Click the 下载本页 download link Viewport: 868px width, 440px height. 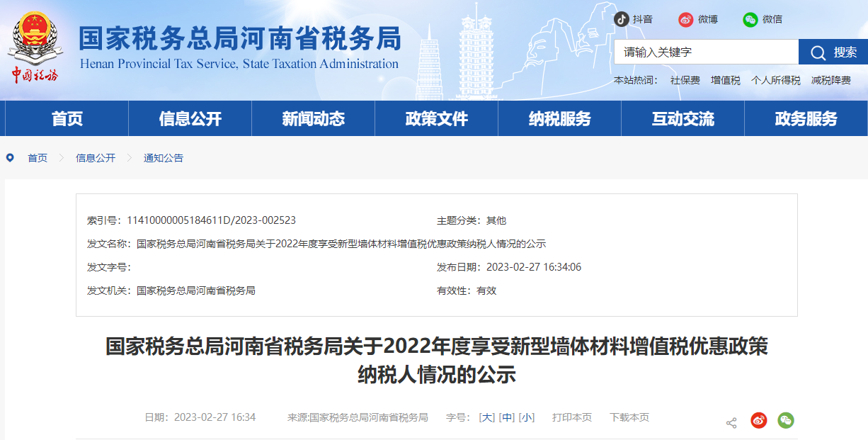629,418
